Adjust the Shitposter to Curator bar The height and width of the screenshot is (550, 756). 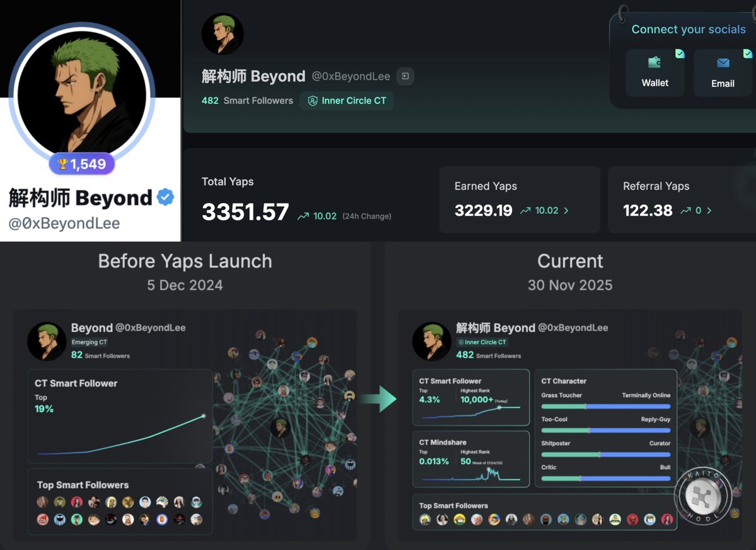[x=605, y=455]
